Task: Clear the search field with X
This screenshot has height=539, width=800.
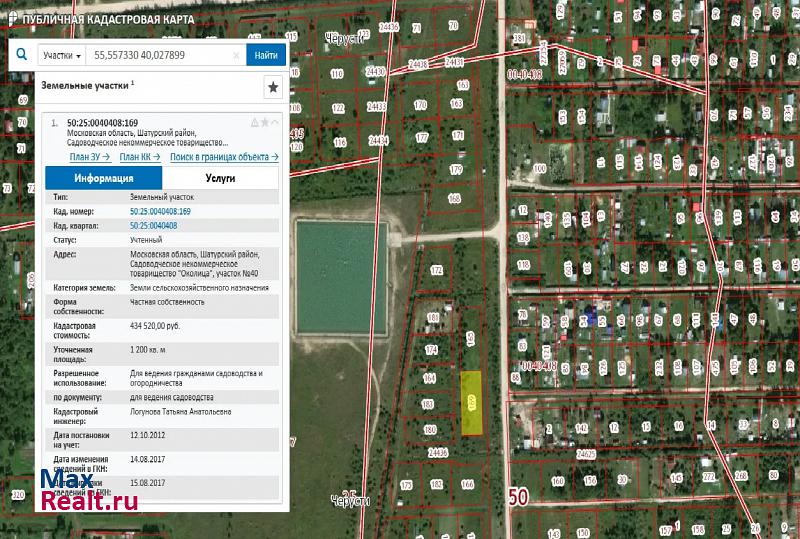Action: click(236, 56)
